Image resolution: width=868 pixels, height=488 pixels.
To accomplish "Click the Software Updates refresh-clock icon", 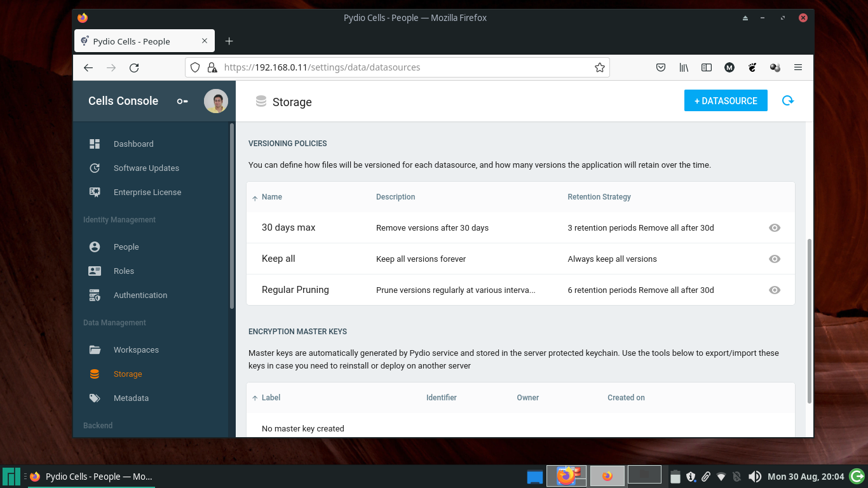I will point(95,168).
